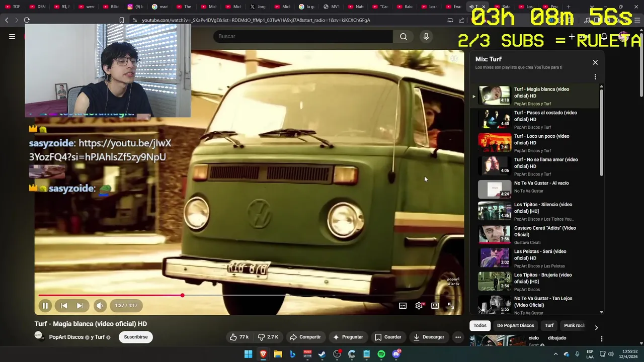644x362 pixels.
Task: Open Steam from the taskbar
Action: (x=322, y=354)
